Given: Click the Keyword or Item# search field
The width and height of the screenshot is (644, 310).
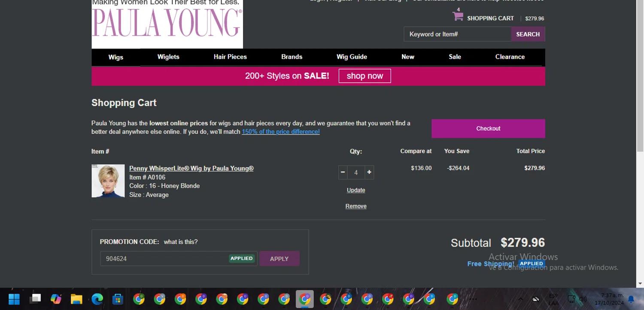Looking at the screenshot, I should click(457, 34).
